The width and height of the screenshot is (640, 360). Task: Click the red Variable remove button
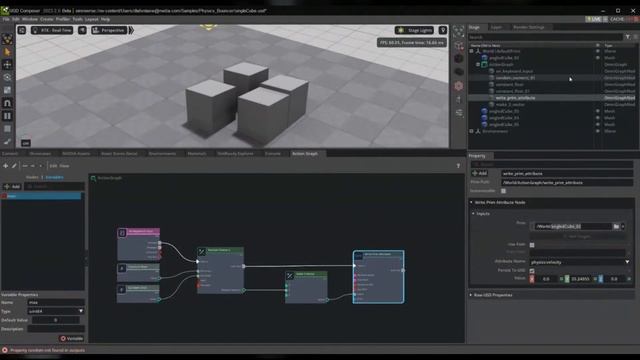[x=71, y=339]
